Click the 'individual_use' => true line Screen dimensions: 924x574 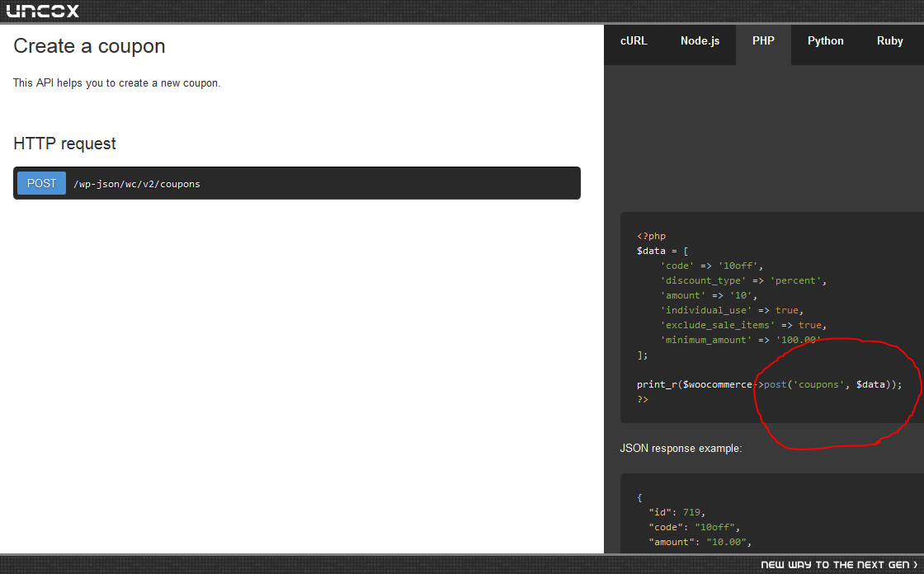(731, 310)
